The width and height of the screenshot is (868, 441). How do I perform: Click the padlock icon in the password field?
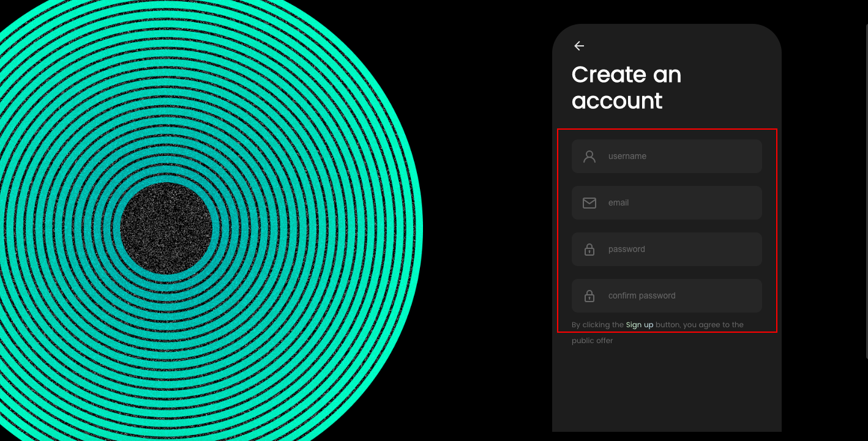pos(589,250)
